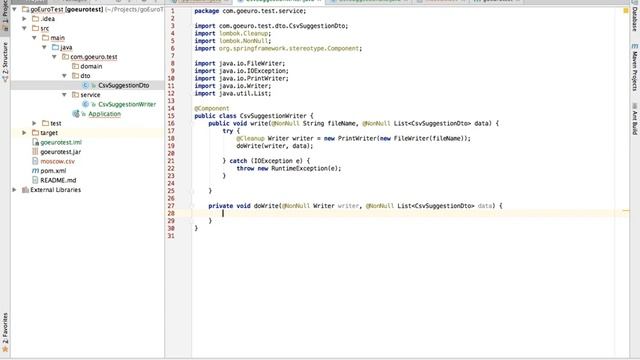Click the @Cleanup annotation on line 18

click(250, 138)
